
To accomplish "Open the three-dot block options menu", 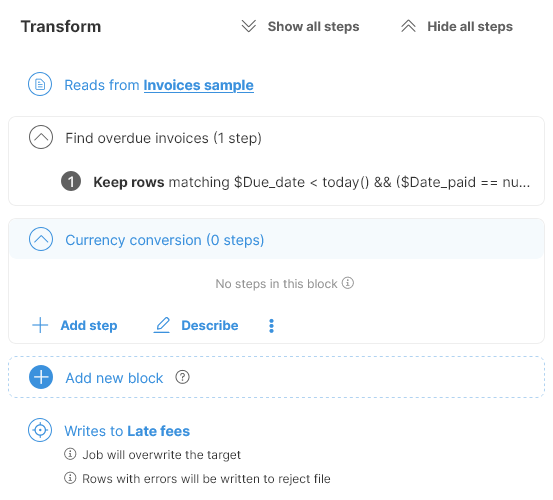I will pos(271,326).
